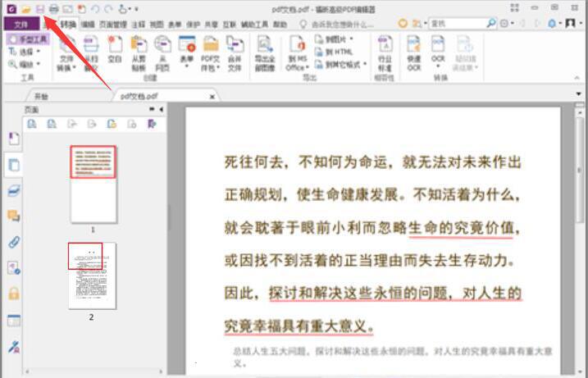Collapse the ribbon with the chevron arrow
This screenshot has width=588, height=378.
(x=577, y=78)
